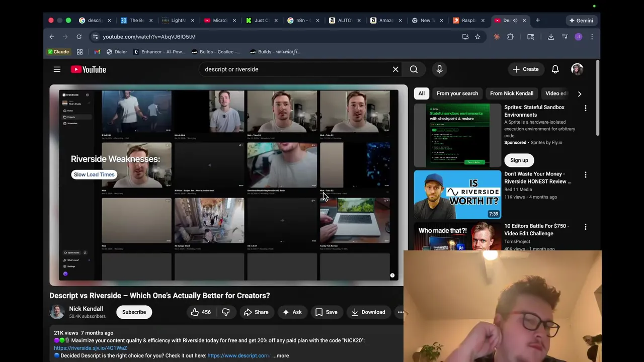Open the account avatar menu
The image size is (644, 362).
click(577, 69)
